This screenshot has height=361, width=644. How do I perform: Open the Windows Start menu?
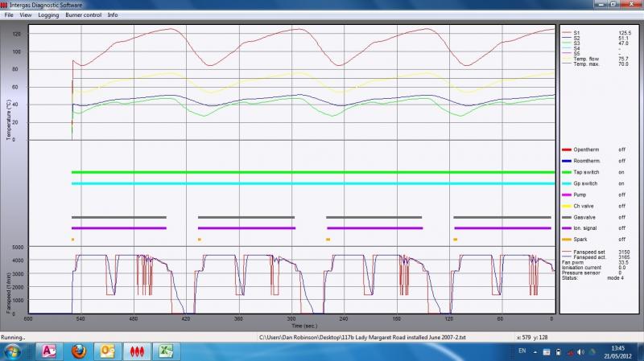(x=13, y=351)
